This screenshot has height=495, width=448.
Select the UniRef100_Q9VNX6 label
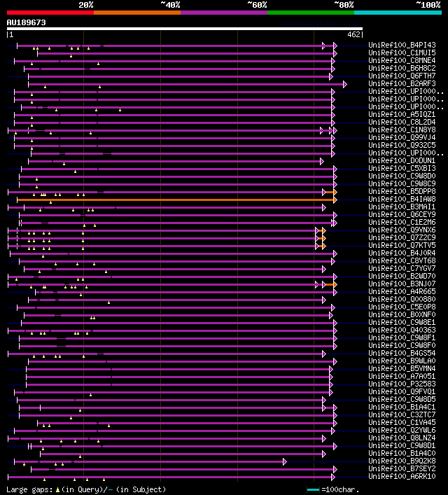402,230
